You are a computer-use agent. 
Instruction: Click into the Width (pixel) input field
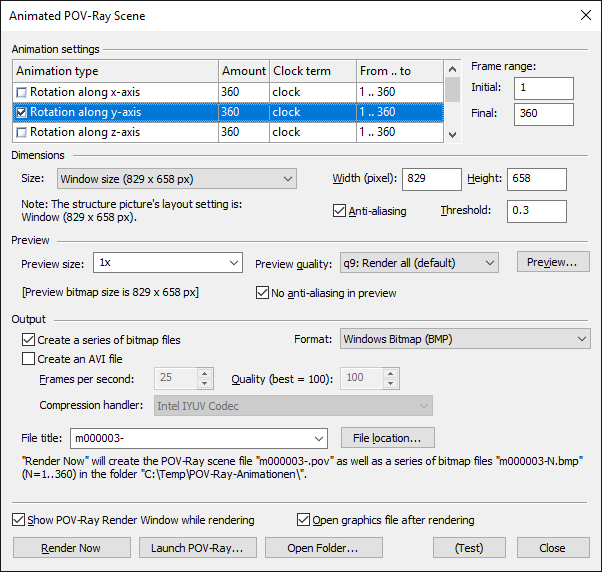click(x=429, y=179)
